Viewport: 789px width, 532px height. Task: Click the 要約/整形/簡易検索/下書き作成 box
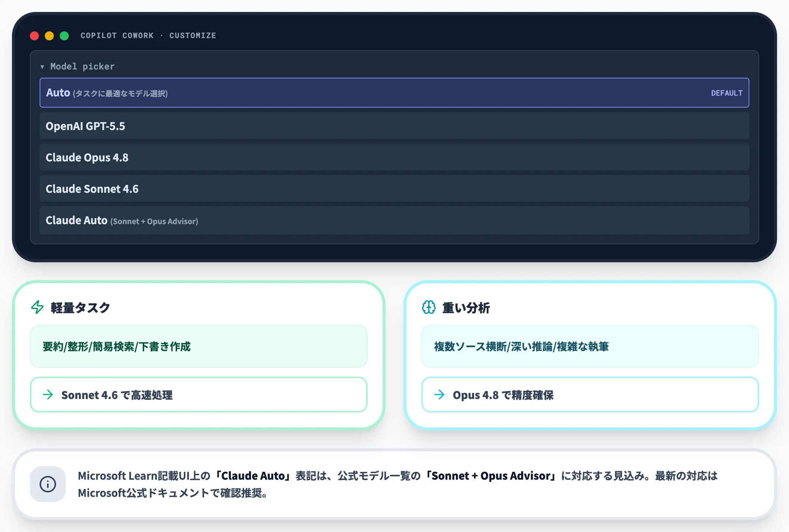click(x=199, y=346)
